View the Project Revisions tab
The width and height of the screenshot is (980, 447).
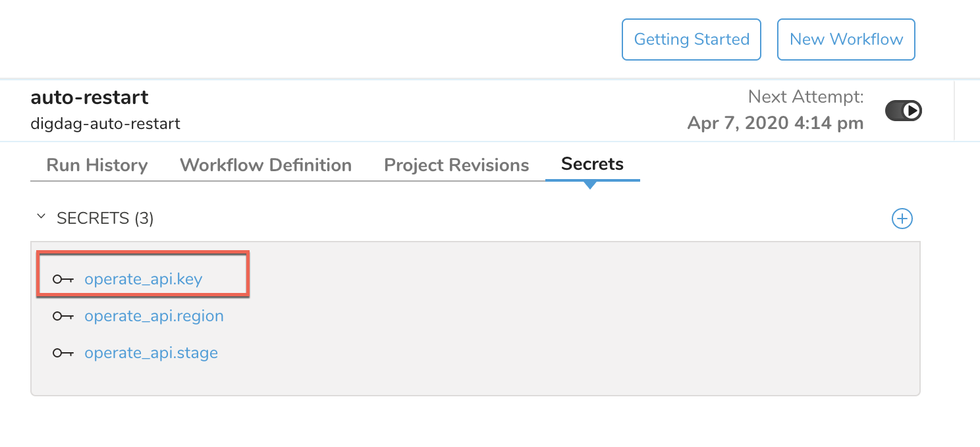(456, 165)
